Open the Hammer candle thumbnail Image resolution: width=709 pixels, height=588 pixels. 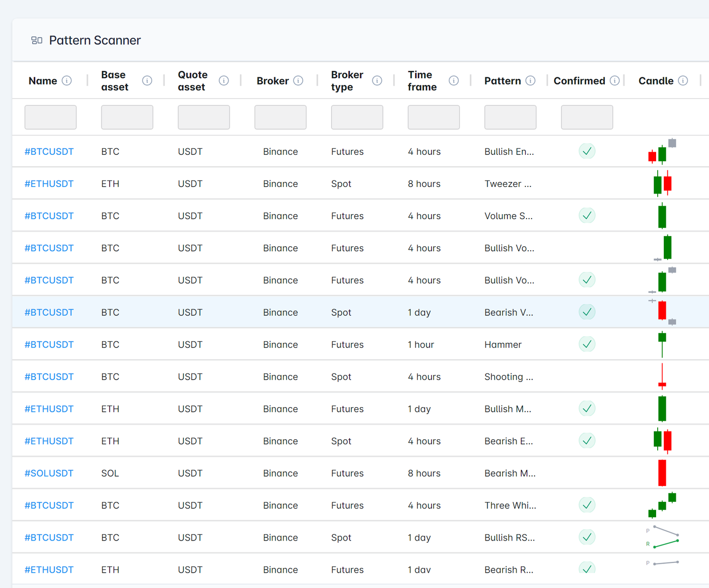coord(662,344)
